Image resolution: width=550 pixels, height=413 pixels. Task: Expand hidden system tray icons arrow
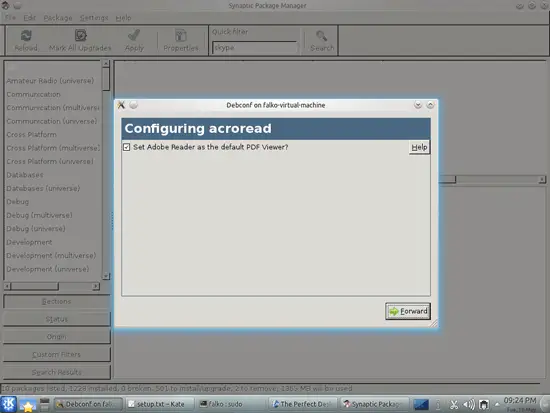click(x=497, y=405)
